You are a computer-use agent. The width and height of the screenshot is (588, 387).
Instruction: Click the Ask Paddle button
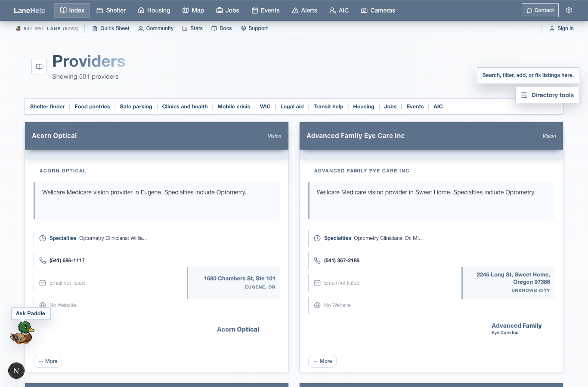point(31,313)
